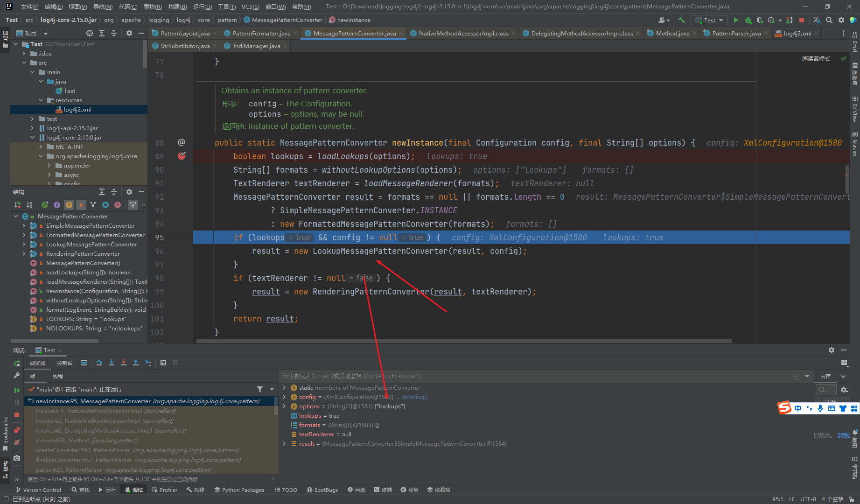Switch to PatternLayout.java editor tab
This screenshot has height=504, width=860.
click(185, 33)
